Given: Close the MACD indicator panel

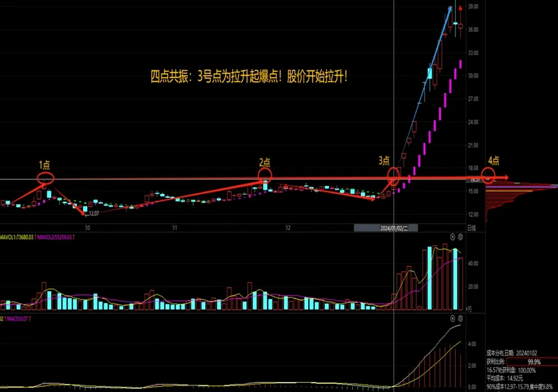Looking at the screenshot, I should point(452,318).
